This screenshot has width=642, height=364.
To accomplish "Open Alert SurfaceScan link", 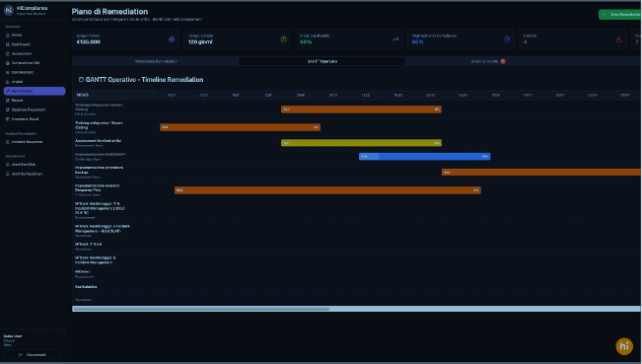I will tap(34, 174).
